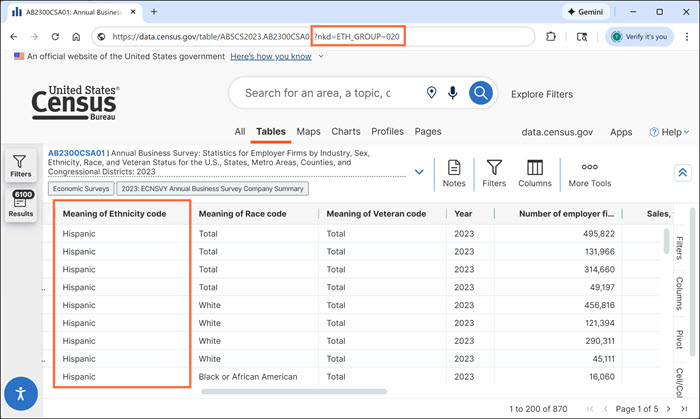Click the Year column header

point(463,214)
